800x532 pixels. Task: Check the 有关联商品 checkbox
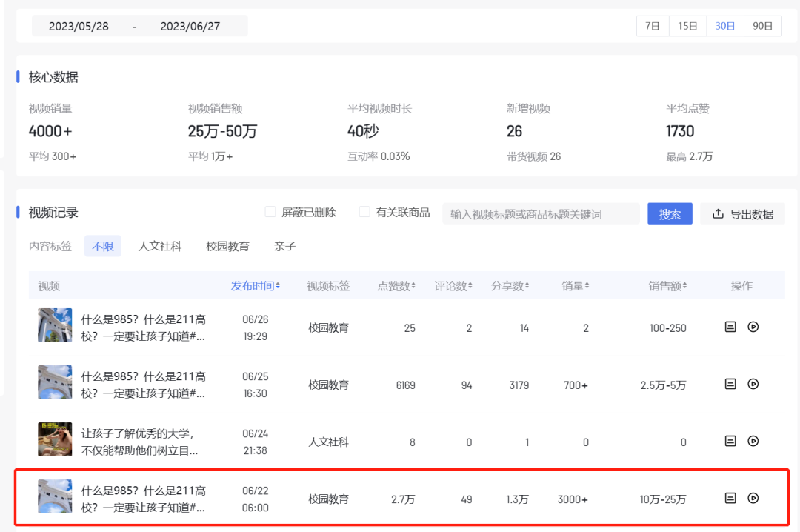(x=364, y=211)
